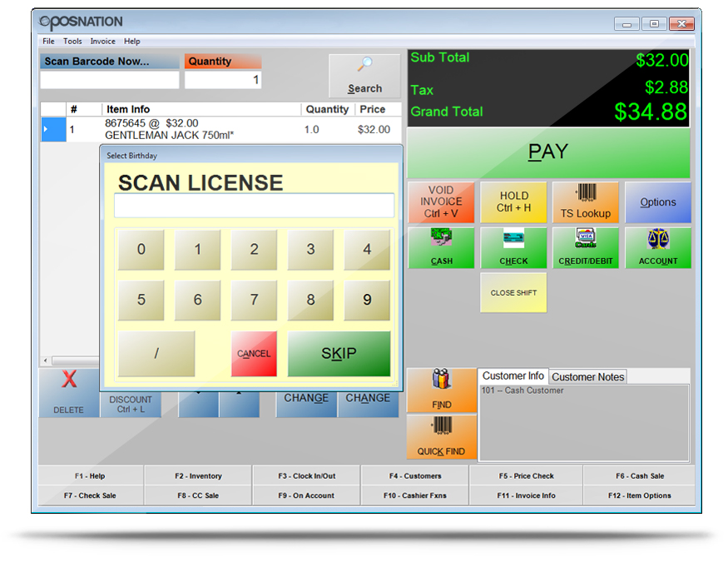The width and height of the screenshot is (728, 562).
Task: Choose the Check payment icon
Action: [x=513, y=248]
